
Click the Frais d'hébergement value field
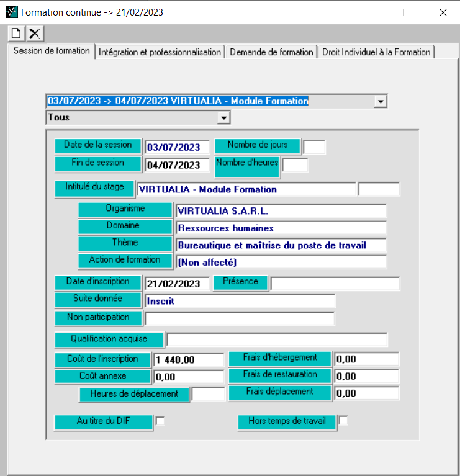366,359
